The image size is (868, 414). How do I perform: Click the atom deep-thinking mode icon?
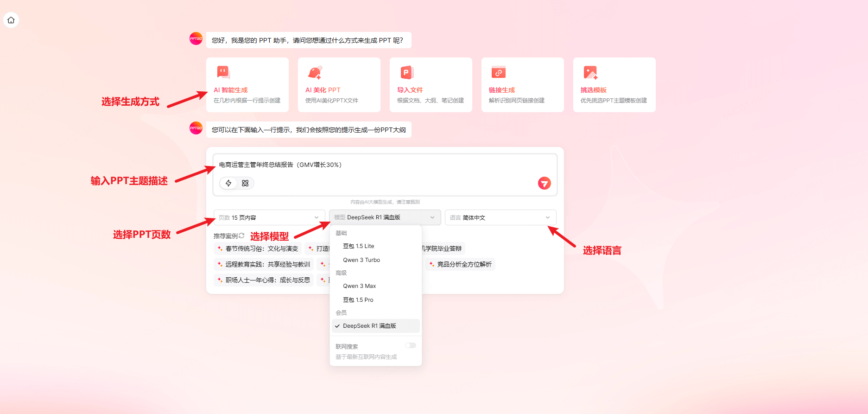click(245, 183)
